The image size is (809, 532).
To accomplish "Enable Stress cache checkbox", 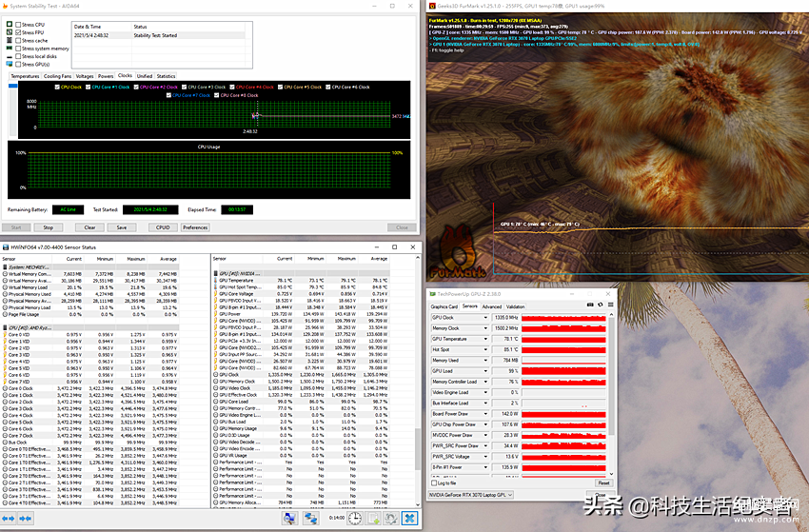I will [19, 40].
